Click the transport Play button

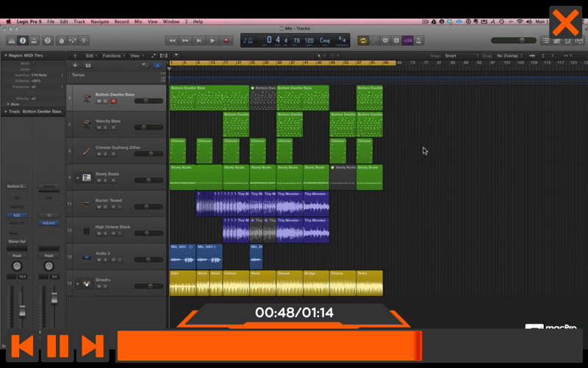point(212,40)
